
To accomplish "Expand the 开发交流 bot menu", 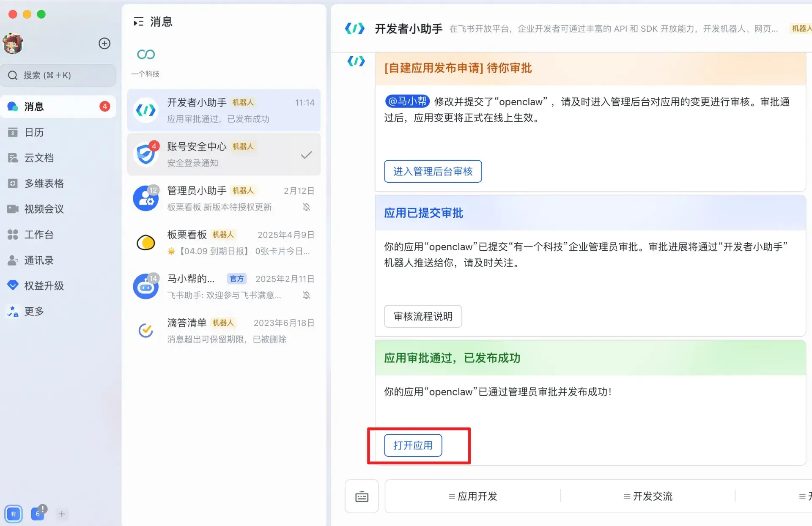I will point(648,496).
